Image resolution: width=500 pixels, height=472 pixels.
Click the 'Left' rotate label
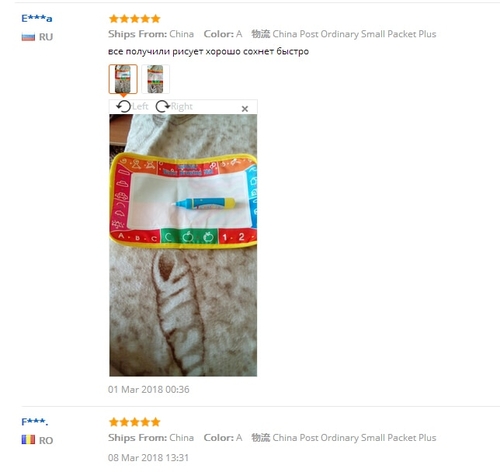tap(140, 106)
